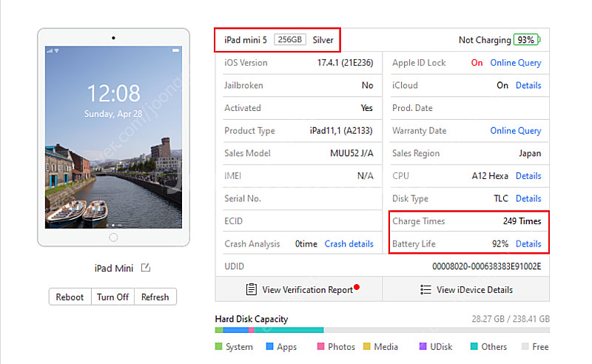This screenshot has width=592, height=364.
Task: Click the green System legend swatch
Action: click(x=218, y=346)
